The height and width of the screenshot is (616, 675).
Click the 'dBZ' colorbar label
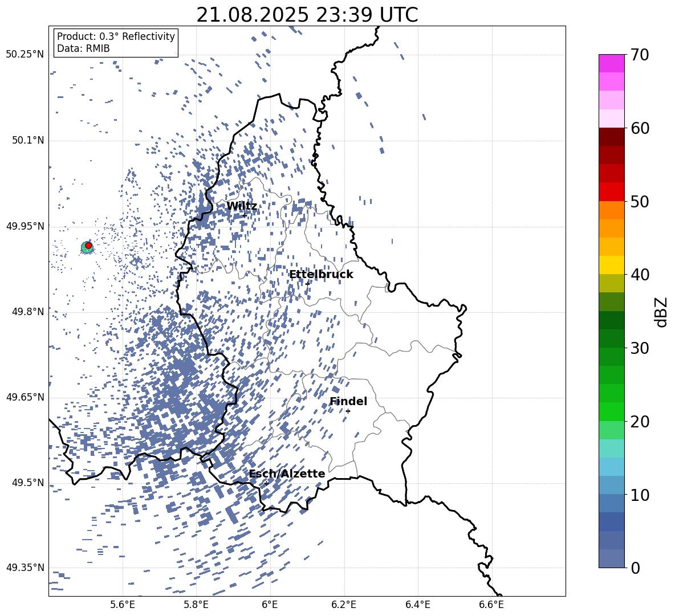pos(661,312)
